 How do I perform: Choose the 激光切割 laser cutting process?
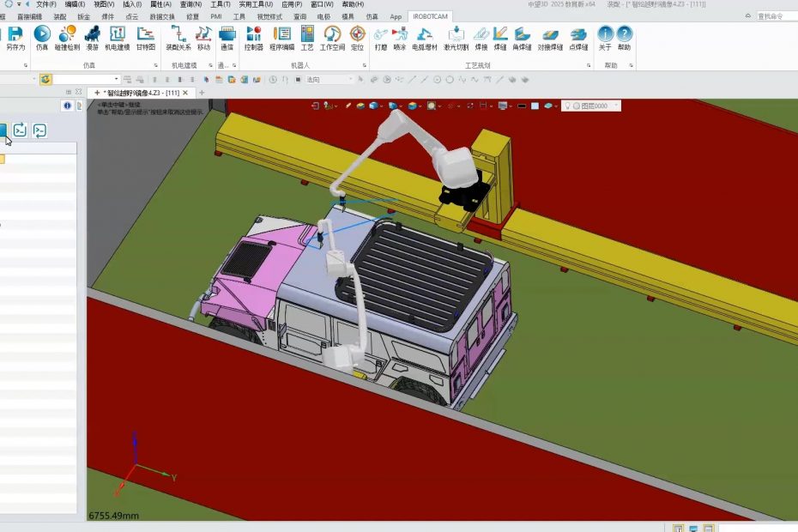pyautogui.click(x=456, y=38)
